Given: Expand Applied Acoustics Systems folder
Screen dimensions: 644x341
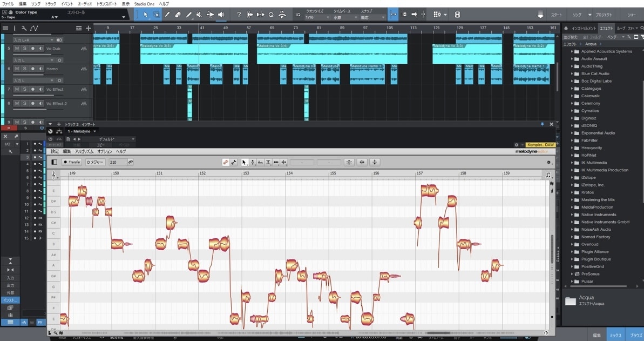Looking at the screenshot, I should [x=572, y=51].
